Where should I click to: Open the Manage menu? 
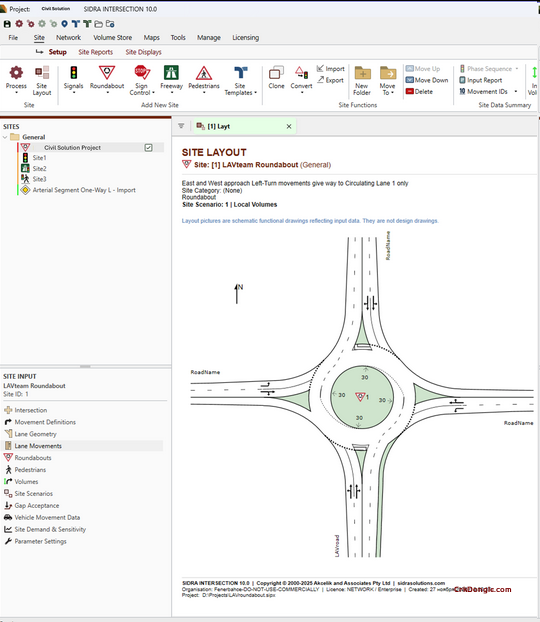point(209,38)
